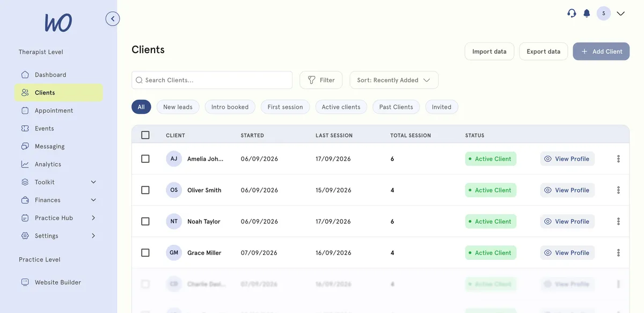Select the Active clients filter tab
The image size is (644, 313).
pos(341,107)
